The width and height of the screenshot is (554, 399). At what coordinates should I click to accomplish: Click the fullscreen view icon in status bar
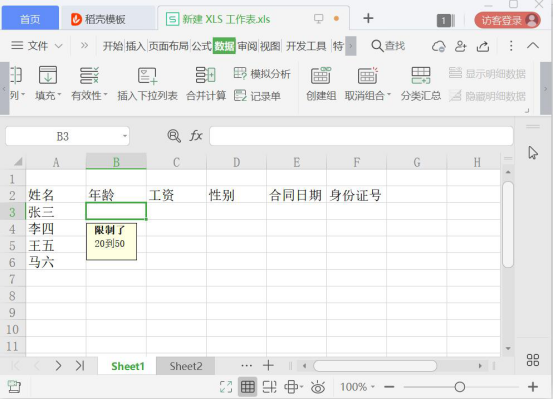point(226,387)
